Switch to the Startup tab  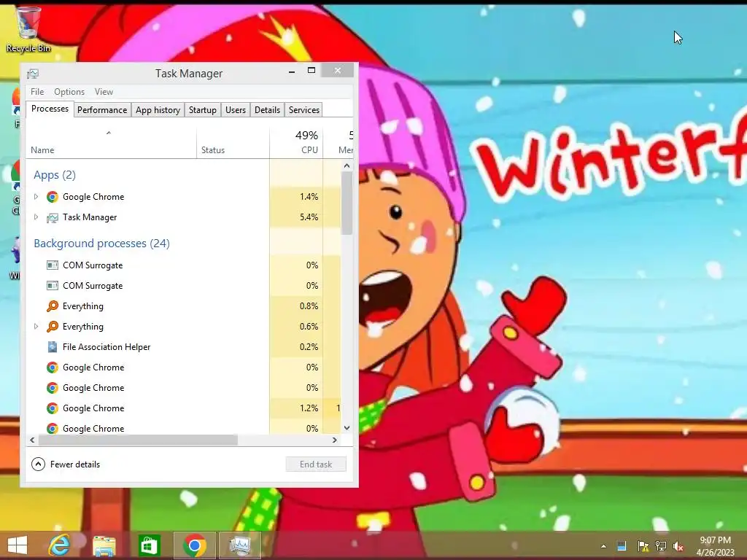pyautogui.click(x=203, y=110)
